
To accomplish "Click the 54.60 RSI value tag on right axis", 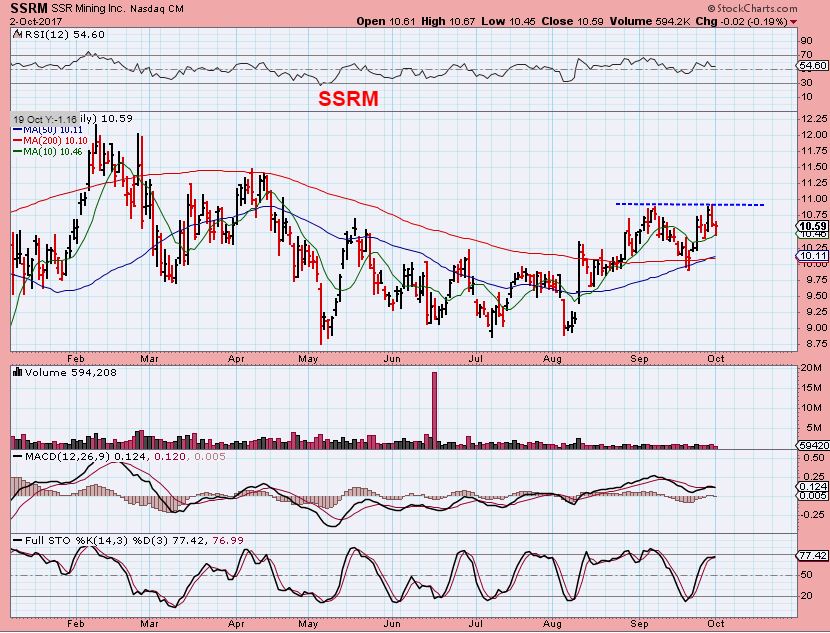I will (x=813, y=66).
